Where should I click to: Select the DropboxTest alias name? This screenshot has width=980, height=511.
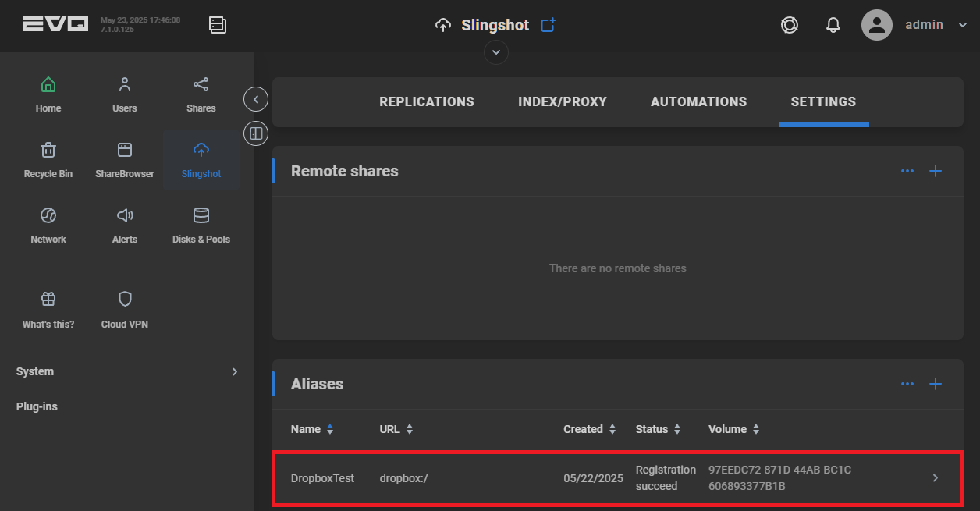coord(322,478)
